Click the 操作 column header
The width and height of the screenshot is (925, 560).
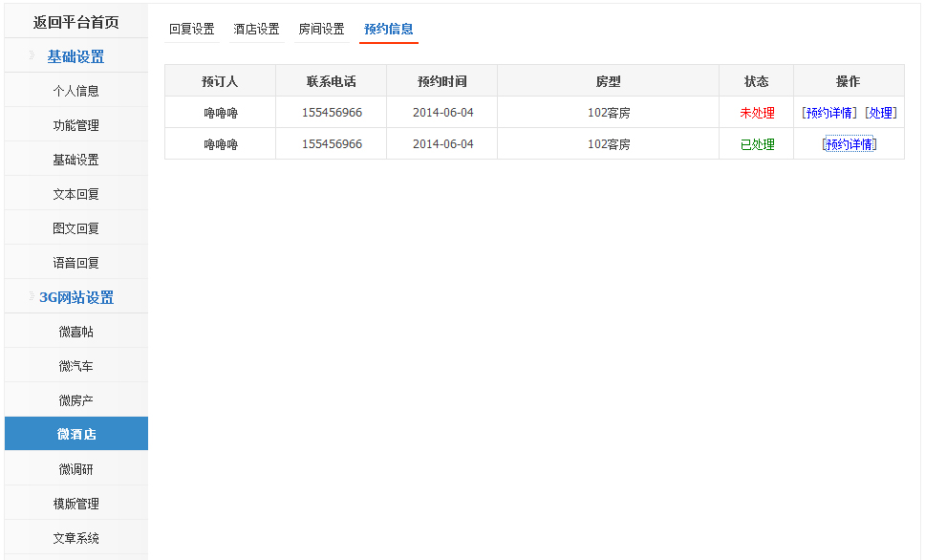pyautogui.click(x=849, y=81)
